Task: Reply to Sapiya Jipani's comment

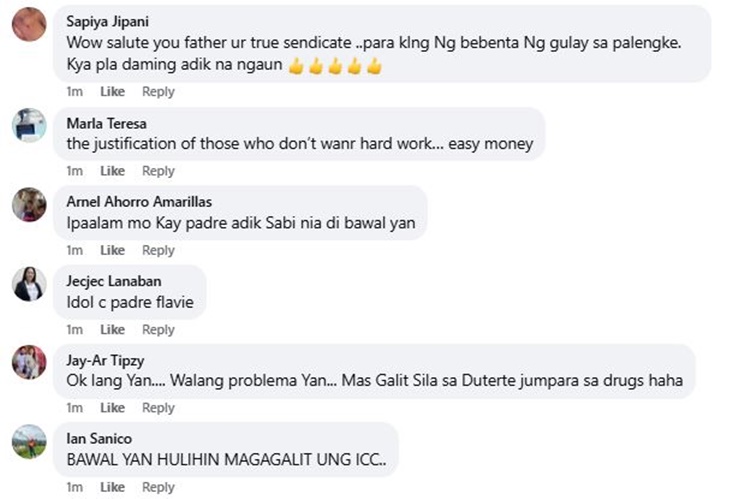Action: click(x=158, y=91)
